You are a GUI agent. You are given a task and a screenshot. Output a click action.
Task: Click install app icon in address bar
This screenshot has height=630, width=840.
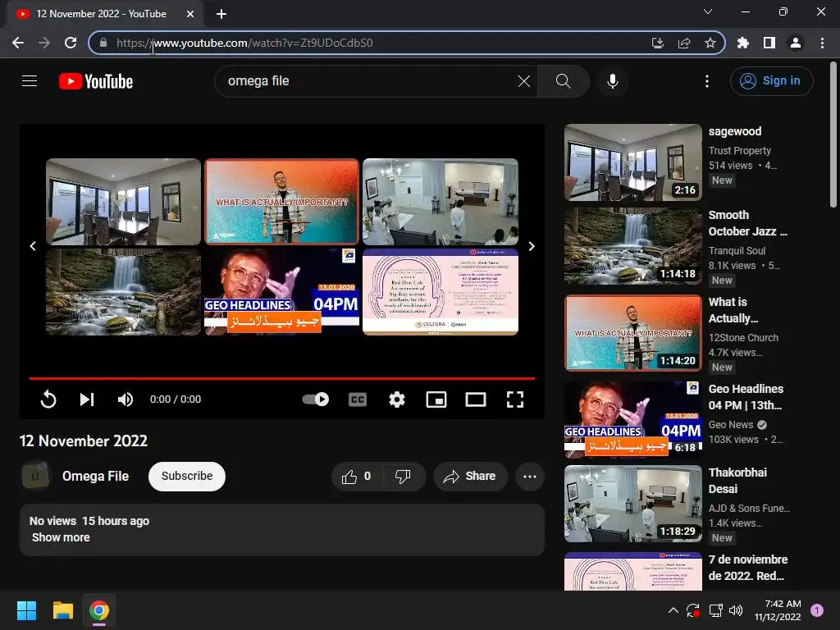[657, 43]
